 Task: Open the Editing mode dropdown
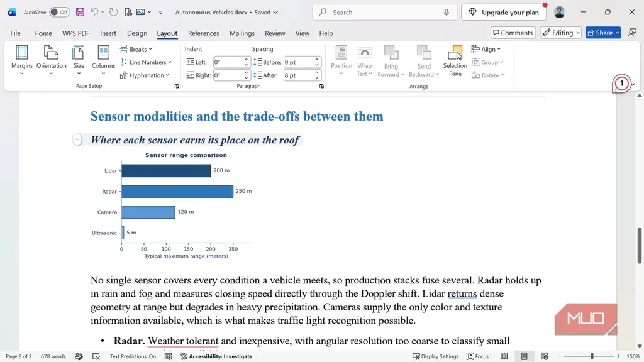(560, 33)
